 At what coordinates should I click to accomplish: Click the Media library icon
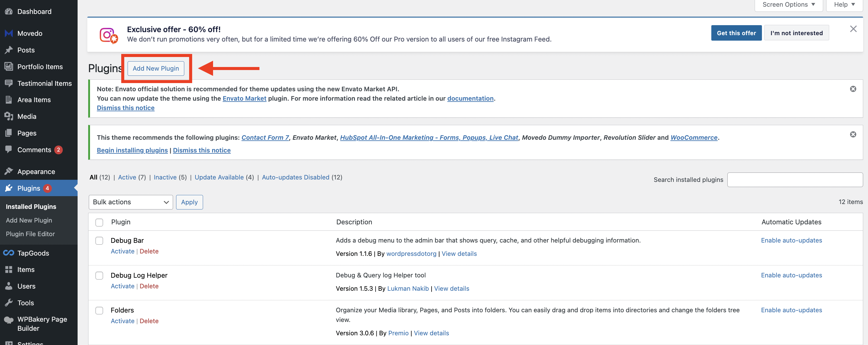tap(9, 116)
